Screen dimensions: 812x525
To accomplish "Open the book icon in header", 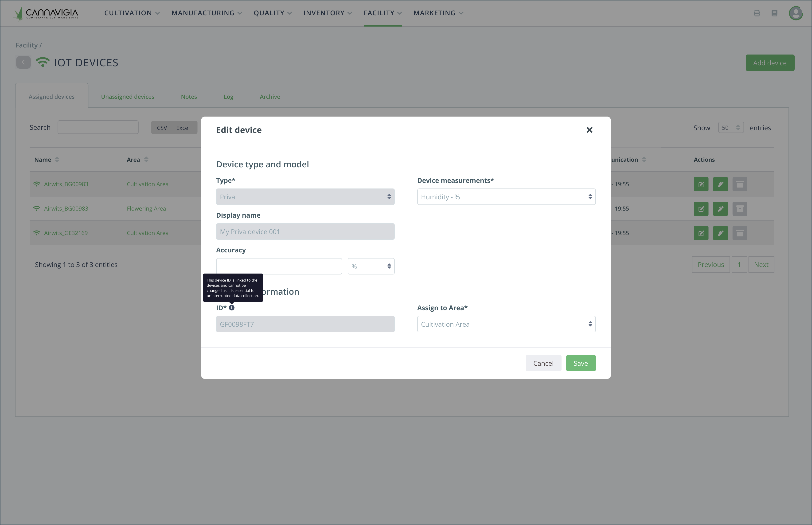I will coord(774,13).
